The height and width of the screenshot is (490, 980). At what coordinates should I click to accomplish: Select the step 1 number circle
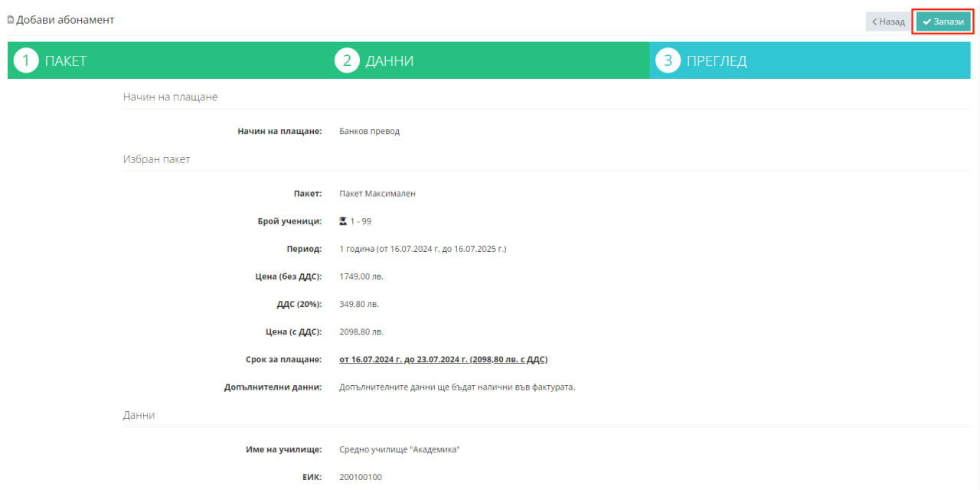26,61
